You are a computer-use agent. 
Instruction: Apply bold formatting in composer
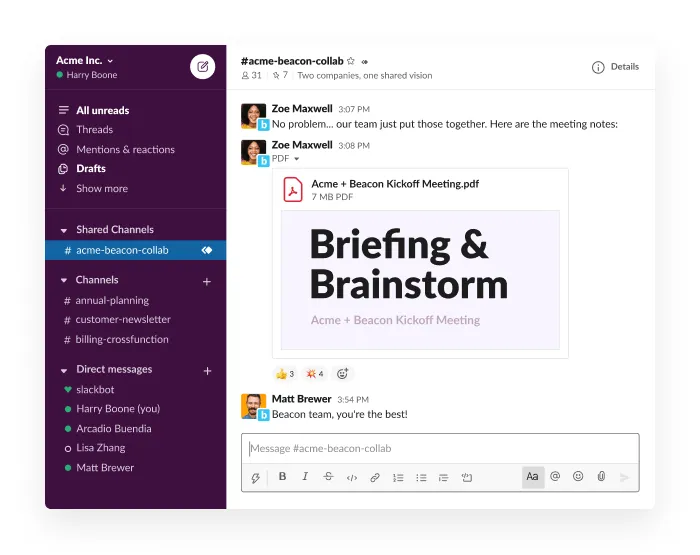click(x=282, y=476)
